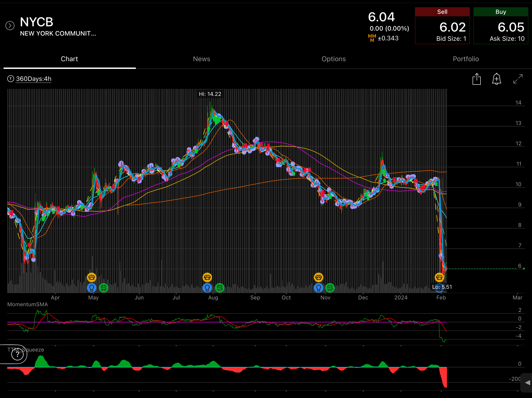The width and height of the screenshot is (532, 398).
Task: Tap the November conference call phone icon
Action: coord(318,278)
